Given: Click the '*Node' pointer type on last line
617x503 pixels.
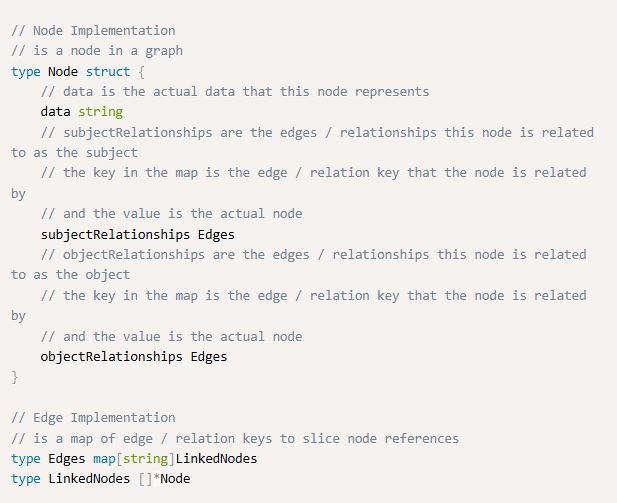Looking at the screenshot, I should pyautogui.click(x=170, y=479).
